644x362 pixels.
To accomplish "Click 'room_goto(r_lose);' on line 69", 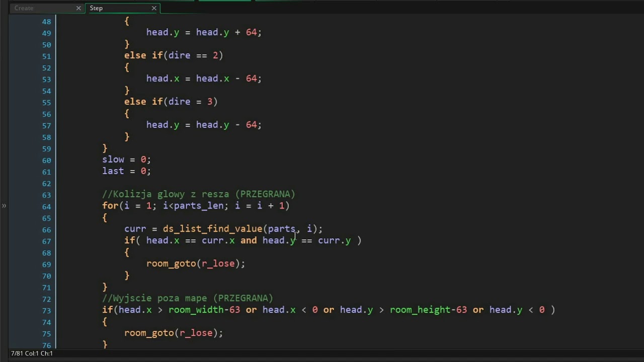I will [196, 263].
